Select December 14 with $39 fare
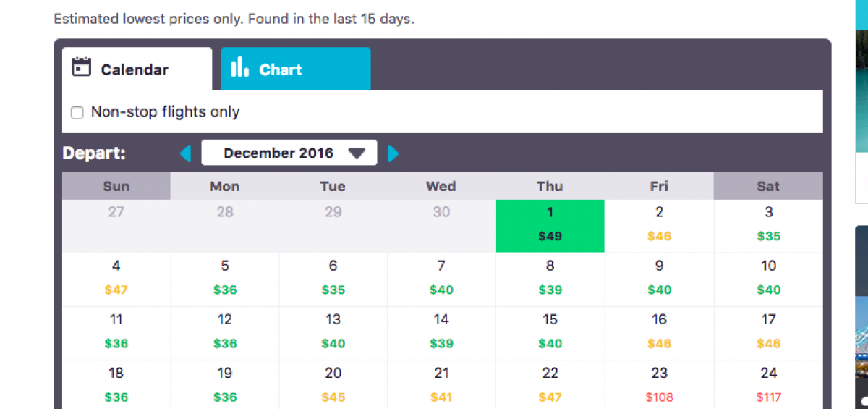This screenshot has width=868, height=409. pyautogui.click(x=441, y=332)
